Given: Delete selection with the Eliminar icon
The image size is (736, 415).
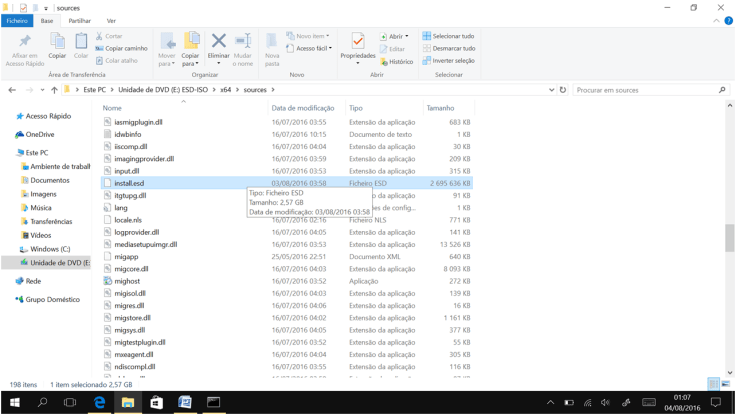Looking at the screenshot, I should [218, 46].
